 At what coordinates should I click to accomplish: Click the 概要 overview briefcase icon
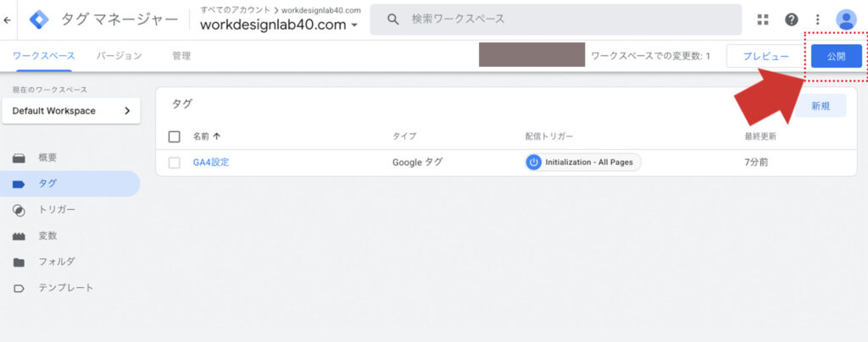pyautogui.click(x=19, y=158)
